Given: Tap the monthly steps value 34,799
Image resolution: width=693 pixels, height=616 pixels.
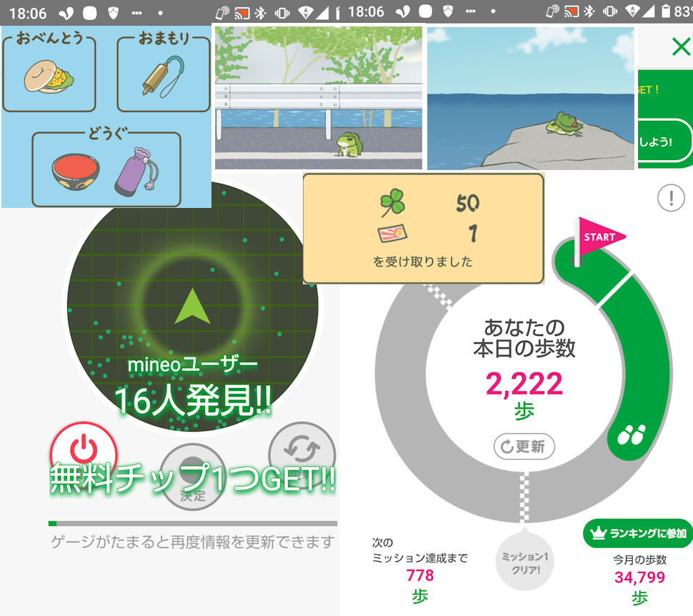Looking at the screenshot, I should point(639,577).
